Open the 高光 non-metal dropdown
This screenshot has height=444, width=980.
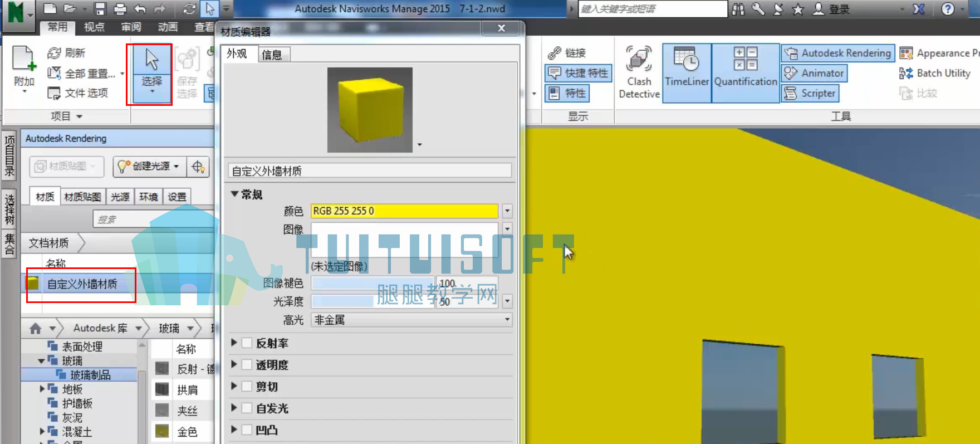[411, 320]
